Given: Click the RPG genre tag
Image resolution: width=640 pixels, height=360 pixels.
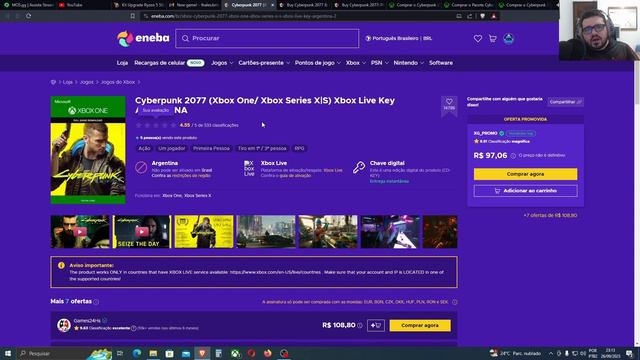Looking at the screenshot, I should tap(300, 149).
